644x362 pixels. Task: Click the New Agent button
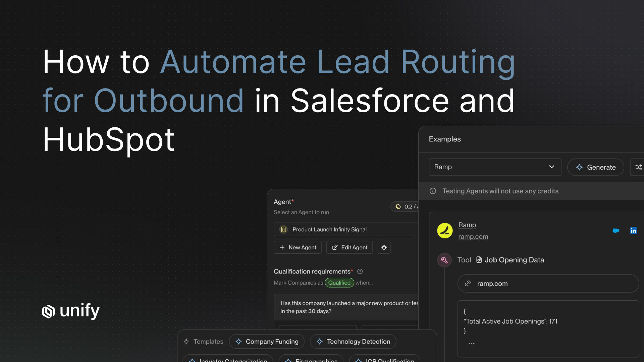click(298, 247)
